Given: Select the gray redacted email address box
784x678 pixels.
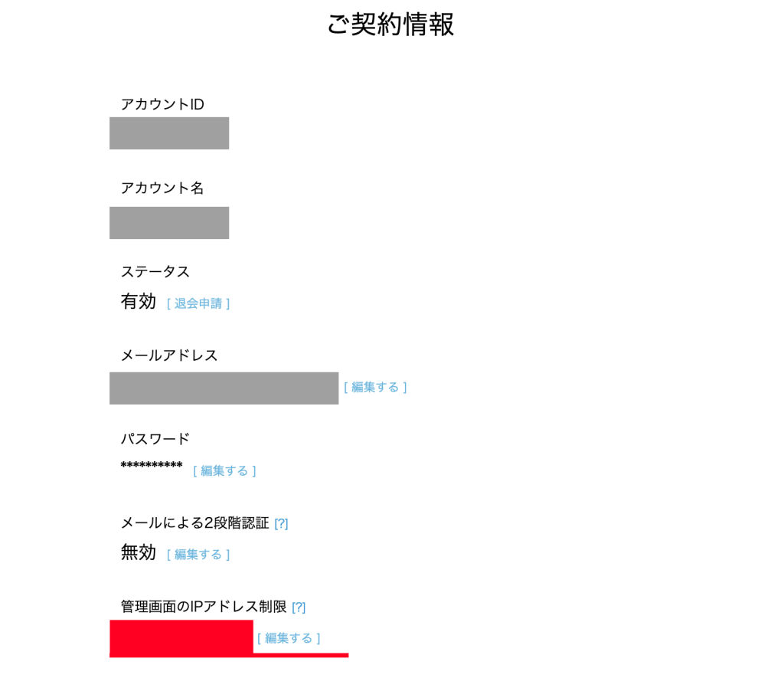Looking at the screenshot, I should (224, 388).
